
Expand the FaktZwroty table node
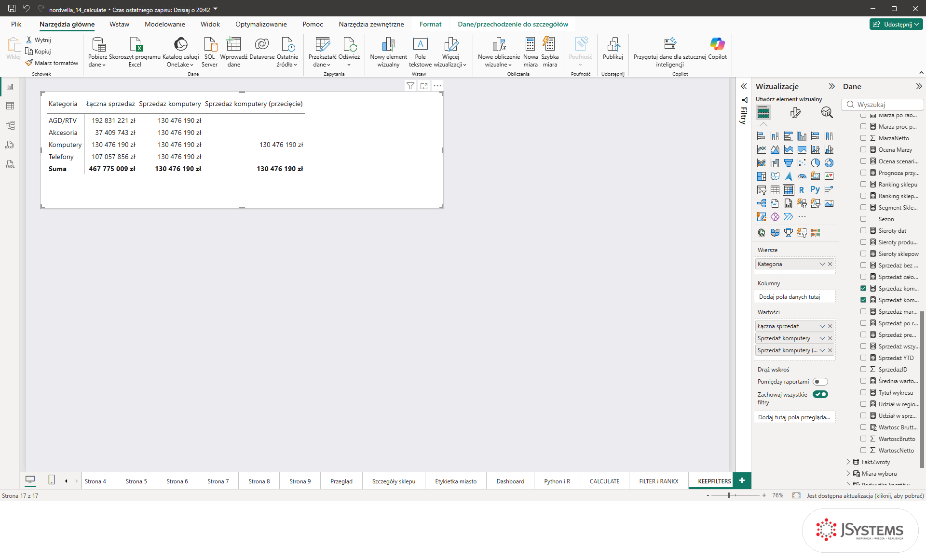pos(848,462)
